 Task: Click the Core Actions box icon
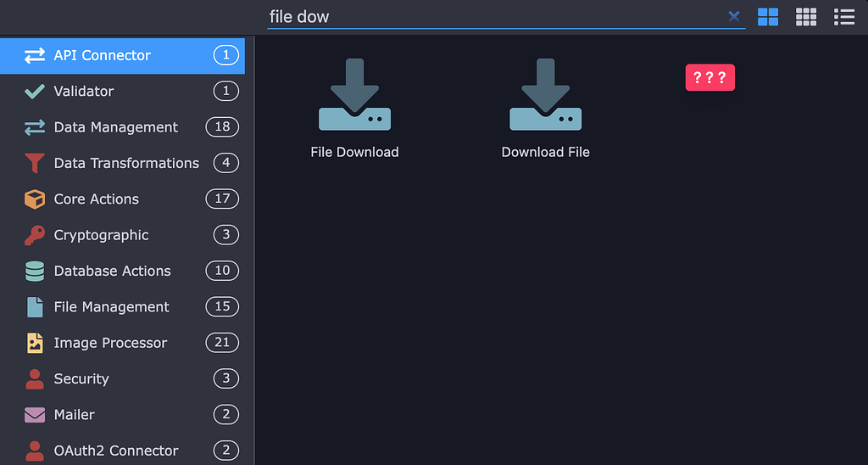click(x=34, y=199)
